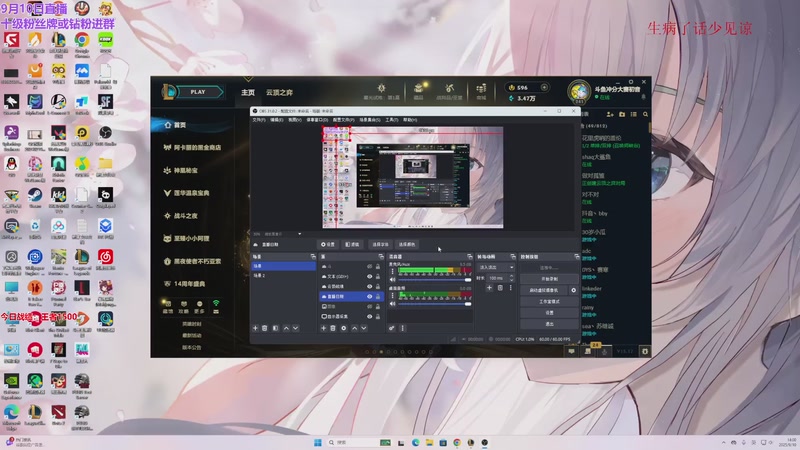Image resolution: width=800 pixels, height=450 pixels.
Task: Add a scene transition with plus icon
Action: pyautogui.click(x=489, y=288)
